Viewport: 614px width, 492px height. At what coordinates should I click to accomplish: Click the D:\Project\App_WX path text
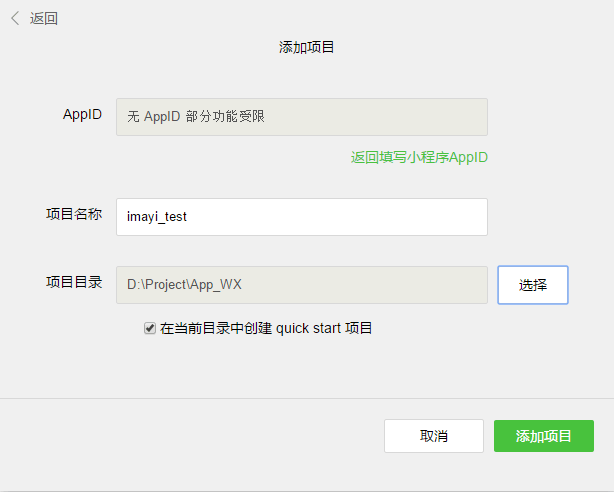[184, 285]
